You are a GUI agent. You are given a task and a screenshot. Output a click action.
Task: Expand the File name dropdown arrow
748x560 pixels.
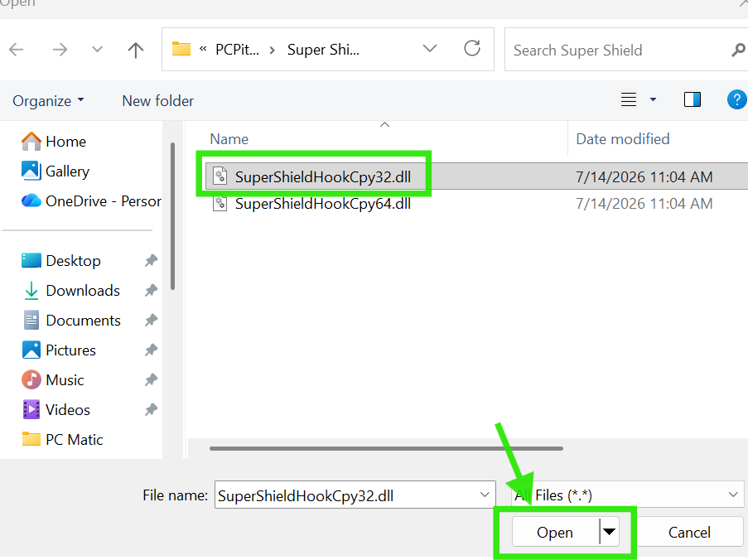click(x=485, y=495)
